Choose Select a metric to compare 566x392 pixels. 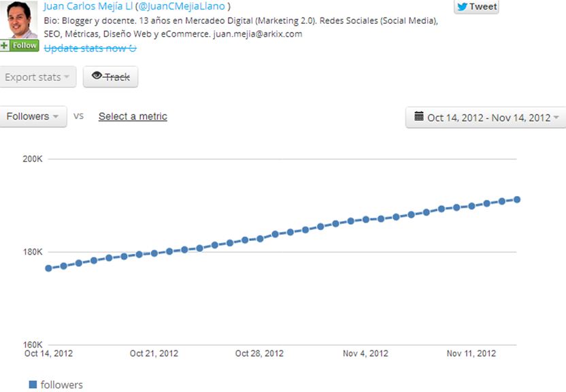coord(133,116)
